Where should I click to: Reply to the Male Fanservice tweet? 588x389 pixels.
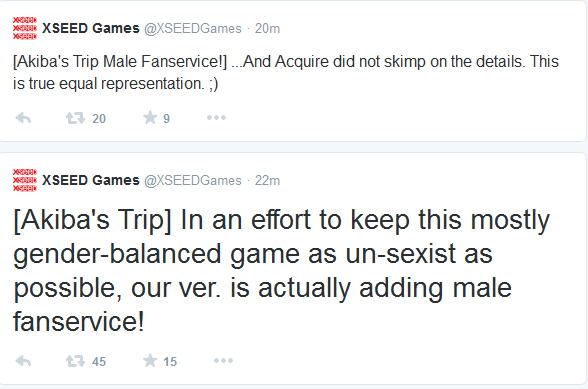pyautogui.click(x=23, y=118)
